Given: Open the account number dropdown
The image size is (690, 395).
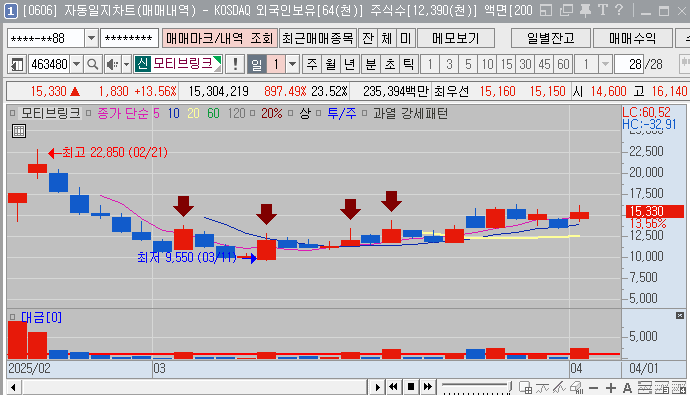Looking at the screenshot, I should pos(91,38).
